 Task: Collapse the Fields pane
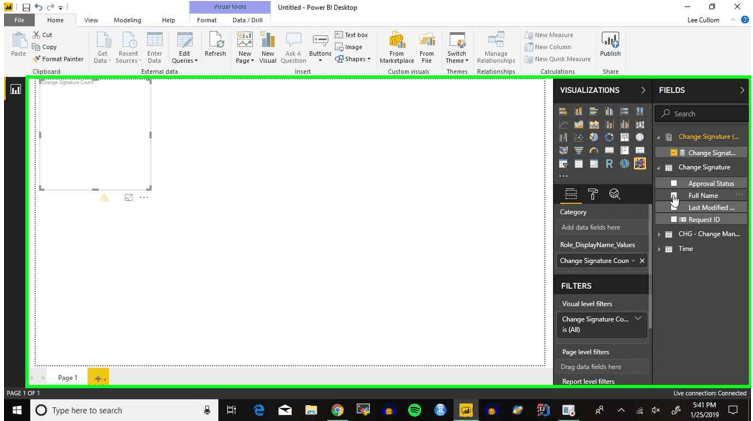pos(742,90)
